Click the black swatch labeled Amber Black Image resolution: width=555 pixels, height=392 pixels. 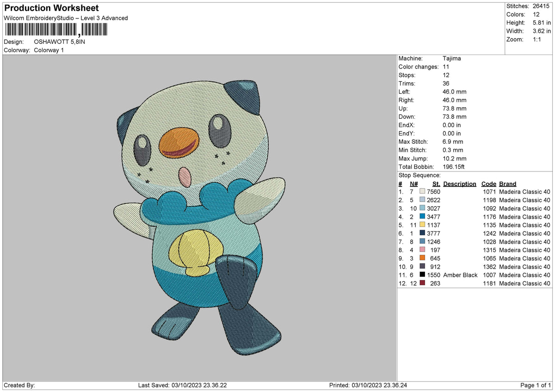(422, 275)
